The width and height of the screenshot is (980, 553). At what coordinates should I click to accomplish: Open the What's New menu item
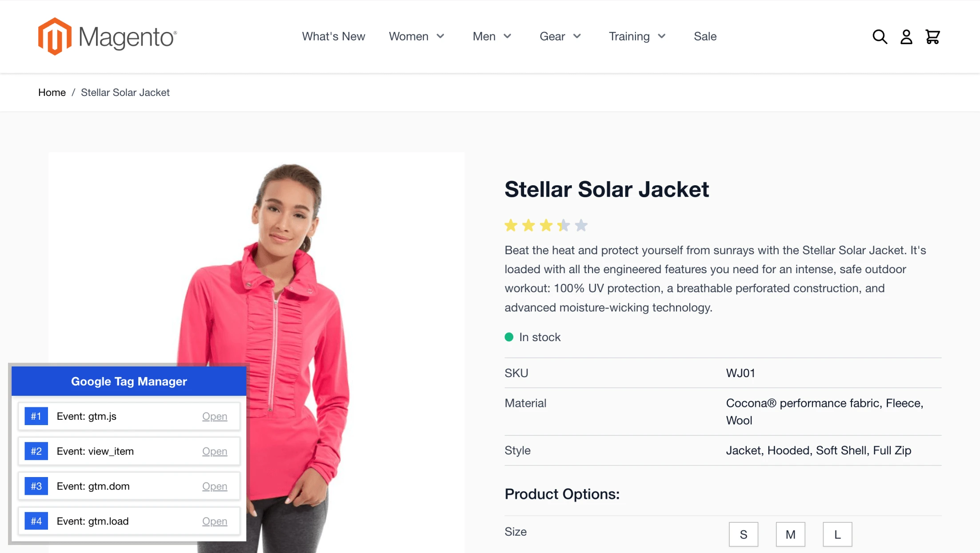(x=333, y=36)
